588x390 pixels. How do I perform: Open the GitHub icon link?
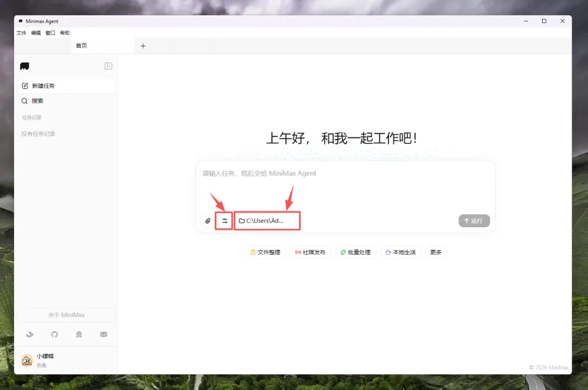click(55, 334)
